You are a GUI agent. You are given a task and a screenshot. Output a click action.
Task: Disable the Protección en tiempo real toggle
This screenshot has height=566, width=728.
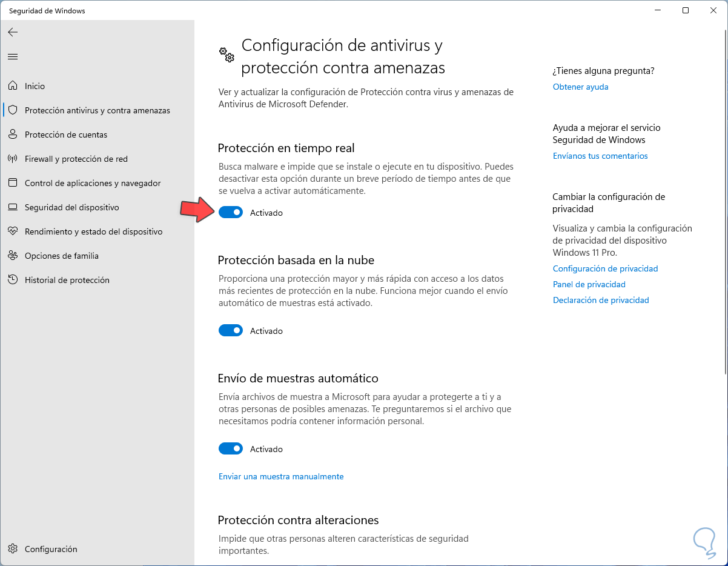pyautogui.click(x=231, y=213)
